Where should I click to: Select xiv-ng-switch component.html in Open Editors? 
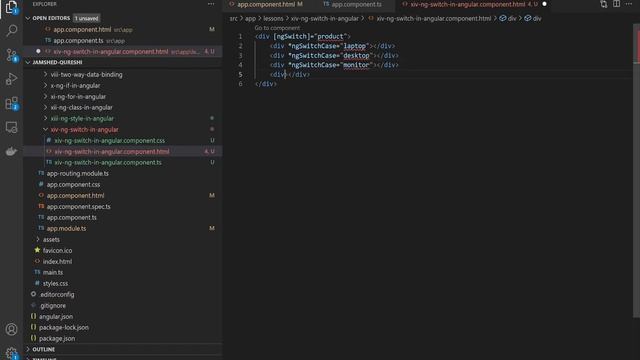click(x=111, y=52)
